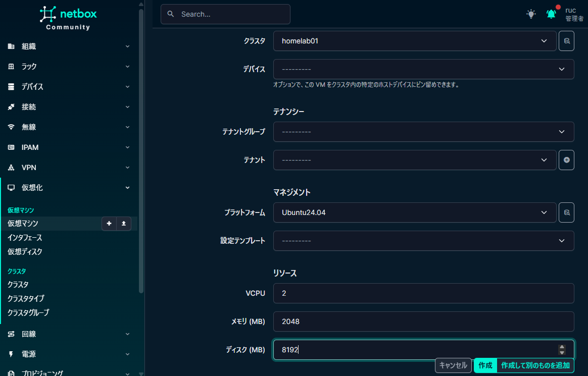Click the add tenant plus icon
The image size is (588, 376).
click(x=566, y=160)
